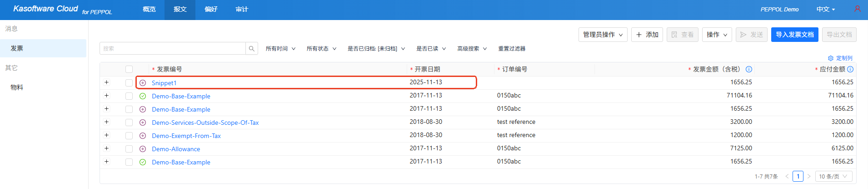This screenshot has width=868, height=189.
Task: Click the status icon of Snippet1 row
Action: tap(143, 83)
